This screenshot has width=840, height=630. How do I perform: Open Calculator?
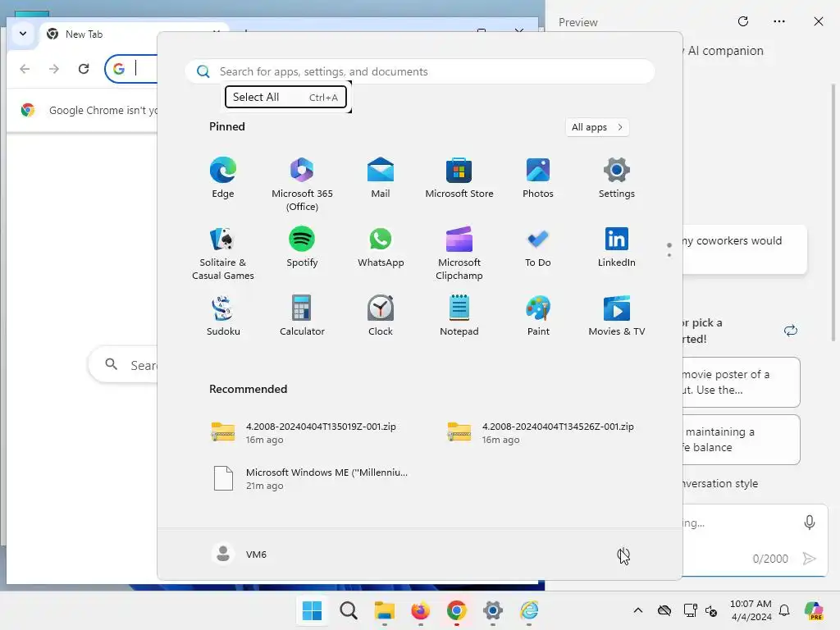[x=302, y=316]
